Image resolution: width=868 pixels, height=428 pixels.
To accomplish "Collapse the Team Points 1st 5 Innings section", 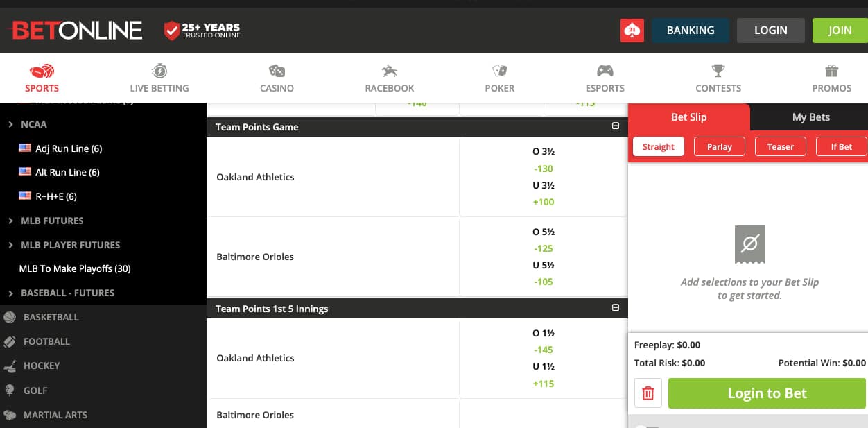I will click(615, 308).
